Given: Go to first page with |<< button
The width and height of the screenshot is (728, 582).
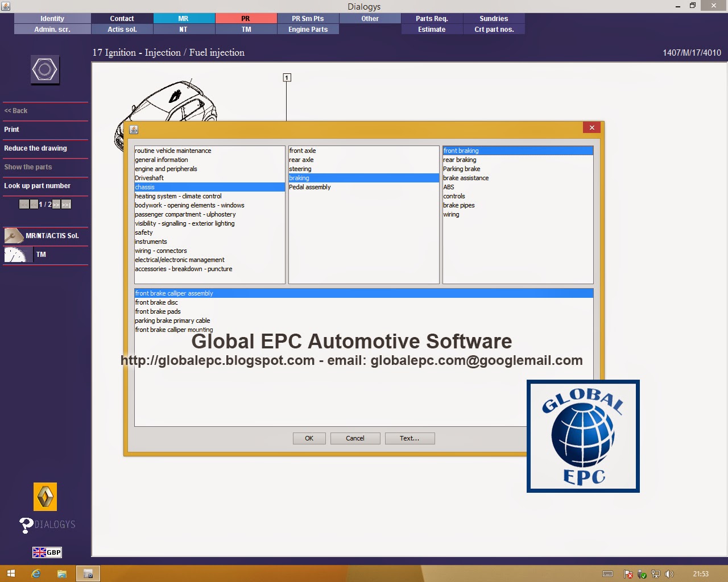Looking at the screenshot, I should [24, 204].
